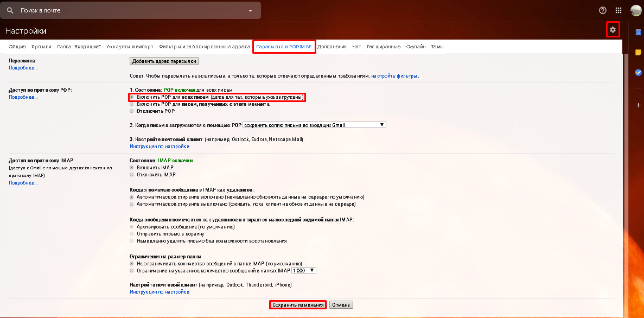The width and height of the screenshot is (644, 318).
Task: Select 'Автоматическое стирание выключено' option
Action: click(x=131, y=204)
